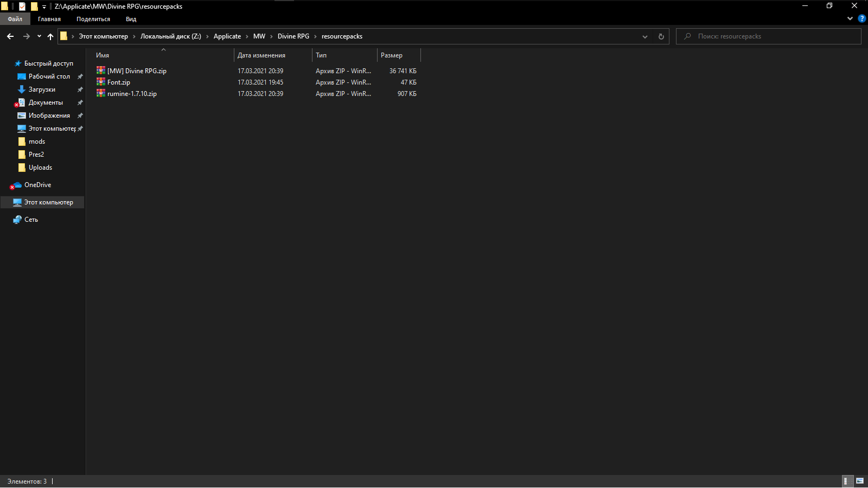Select the rumine-1.7.10.zip archive icon
The height and width of the screenshot is (488, 868).
point(101,93)
